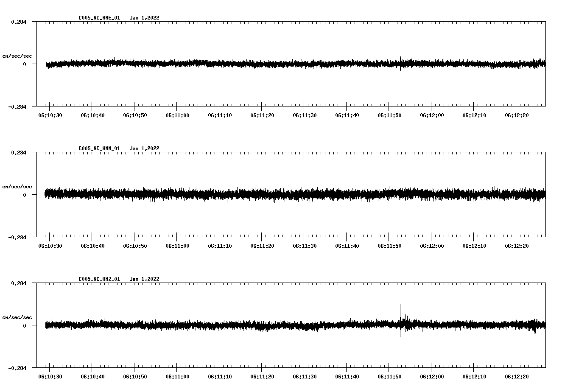The image size is (576, 392).
Task: Click the 06:10:30 time label under HNE plot
Action: click(50, 115)
